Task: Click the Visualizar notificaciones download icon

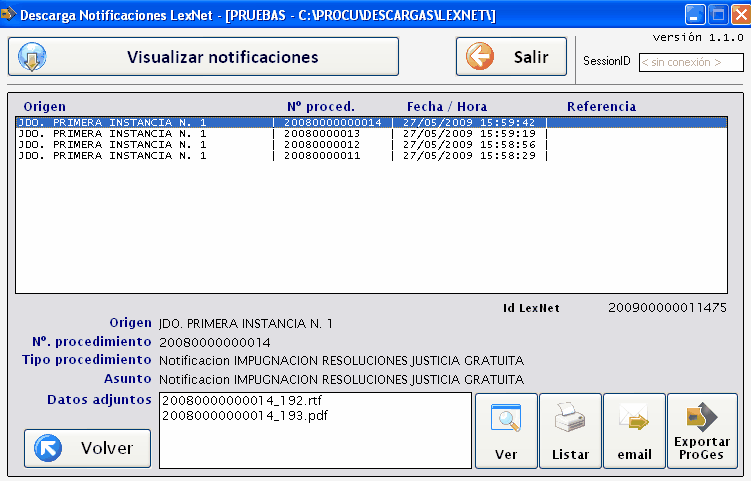Action: [x=33, y=57]
